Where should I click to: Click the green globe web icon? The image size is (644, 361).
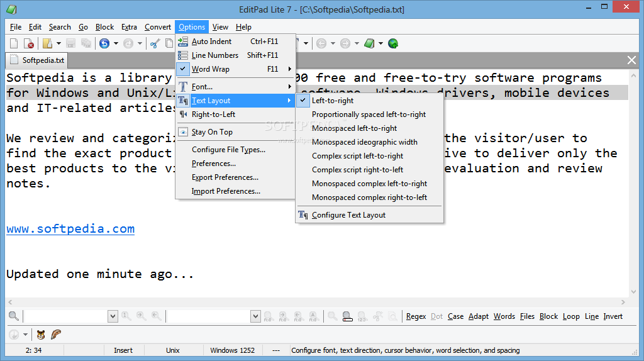tap(393, 43)
